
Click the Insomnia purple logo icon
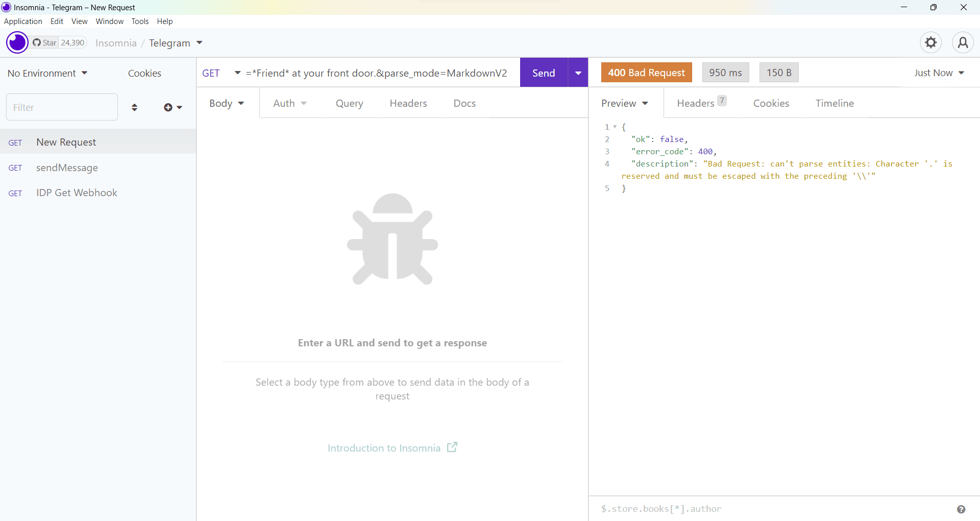point(17,42)
